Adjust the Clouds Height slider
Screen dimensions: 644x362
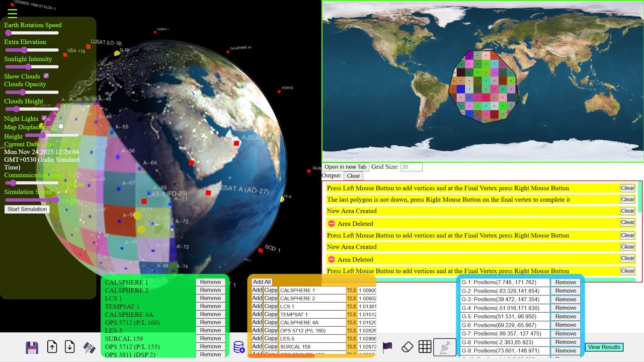point(32,109)
